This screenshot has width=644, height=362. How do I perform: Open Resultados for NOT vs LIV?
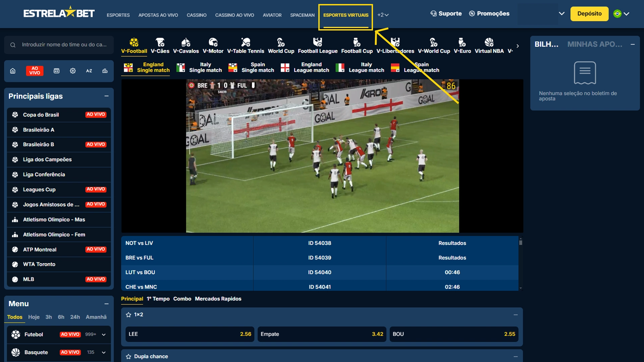[452, 243]
